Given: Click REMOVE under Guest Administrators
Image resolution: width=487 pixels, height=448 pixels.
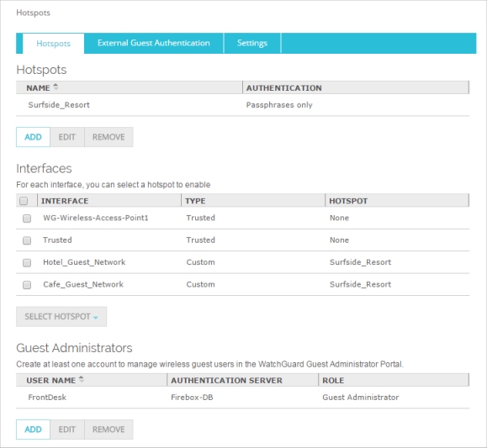Looking at the screenshot, I should coord(109,430).
